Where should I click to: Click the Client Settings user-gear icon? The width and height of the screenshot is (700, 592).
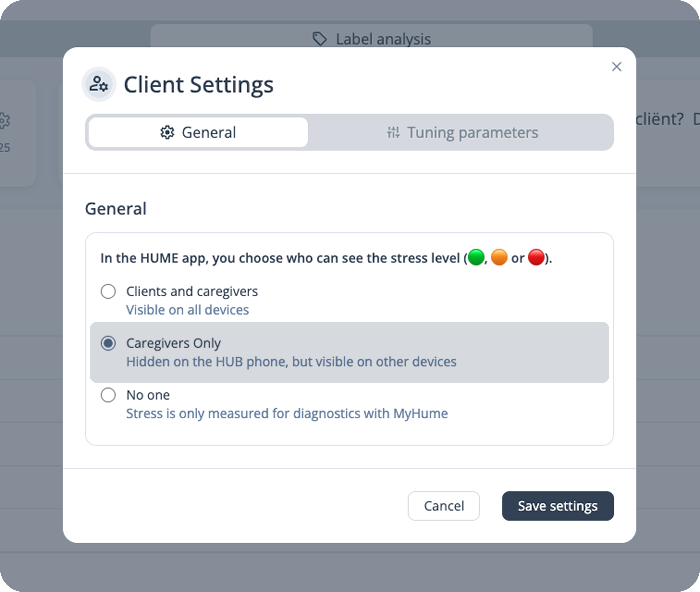point(99,84)
